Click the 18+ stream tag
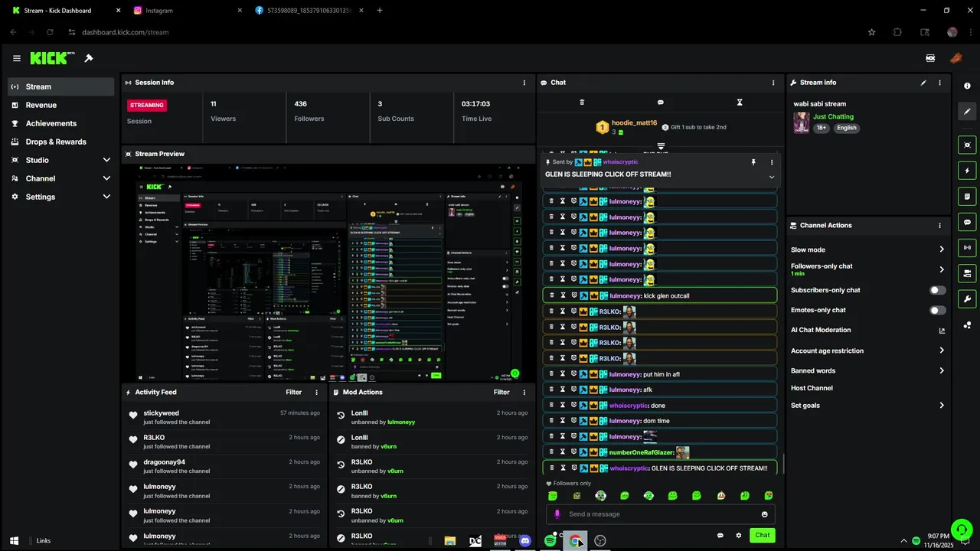The width and height of the screenshot is (980, 551). tap(822, 128)
